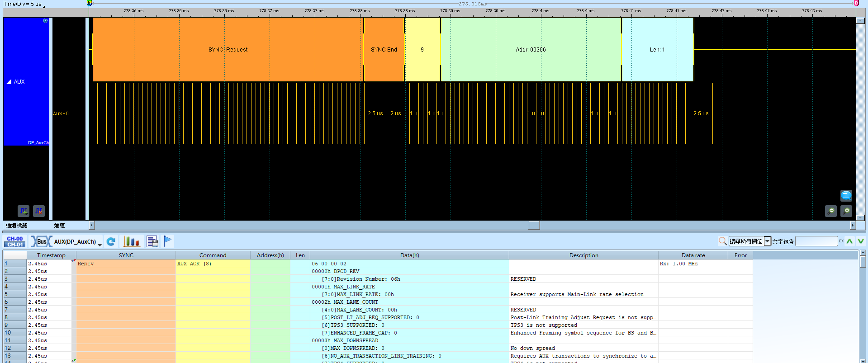Click 'Rx: 1.00 MHz' data rate cell
Screen dimensions: 868x363
(693, 264)
